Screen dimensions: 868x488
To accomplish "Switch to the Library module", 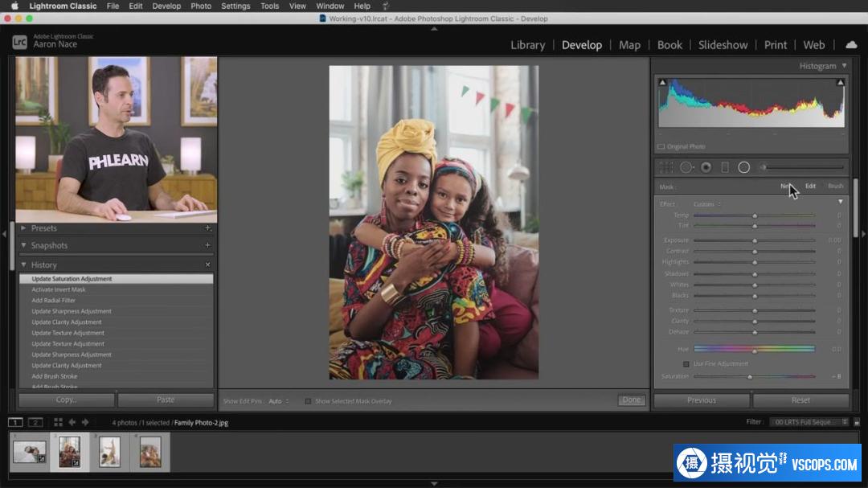I will 527,45.
